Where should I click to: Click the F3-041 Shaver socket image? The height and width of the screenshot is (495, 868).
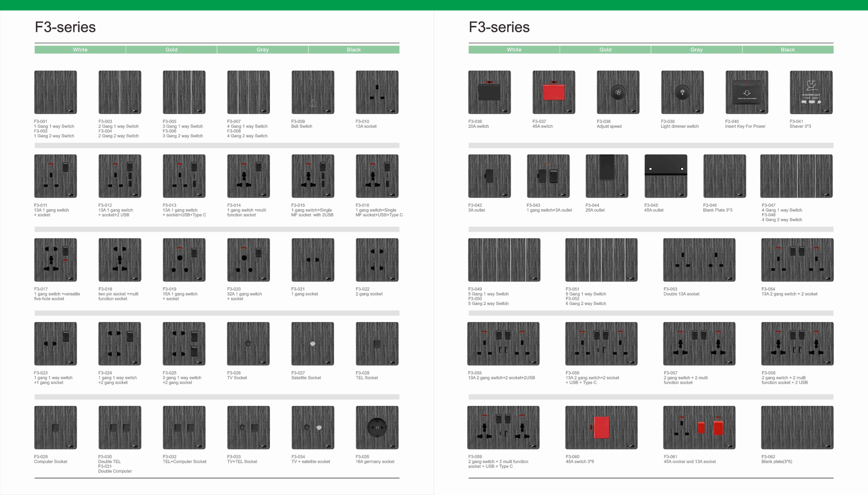(x=811, y=92)
